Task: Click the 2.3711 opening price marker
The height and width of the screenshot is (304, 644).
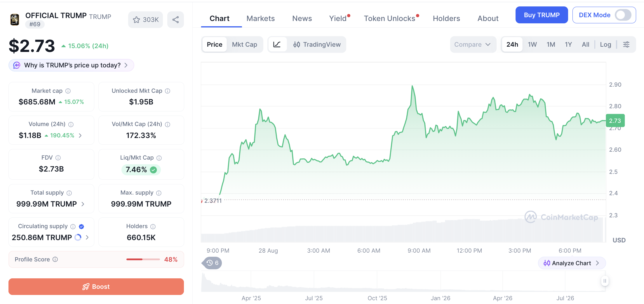Action: [213, 201]
